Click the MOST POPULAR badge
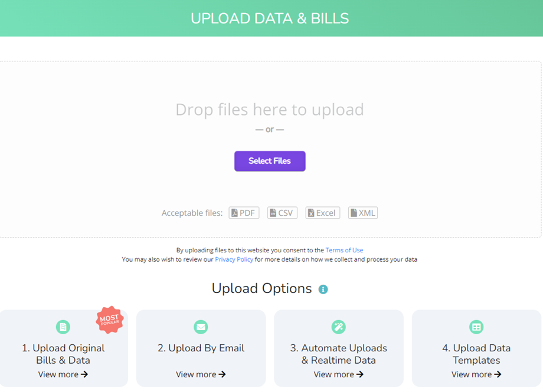 click(110, 319)
